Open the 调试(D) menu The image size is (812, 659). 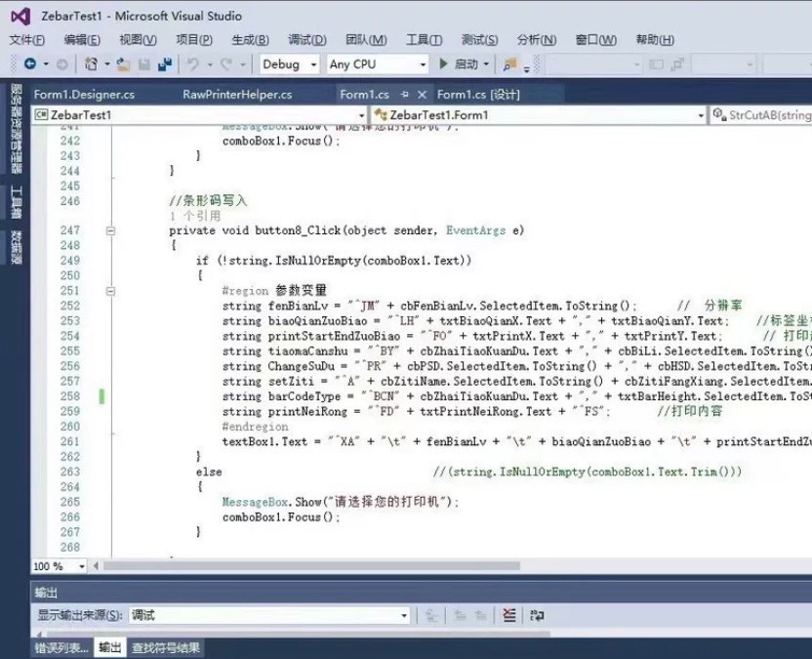(307, 40)
